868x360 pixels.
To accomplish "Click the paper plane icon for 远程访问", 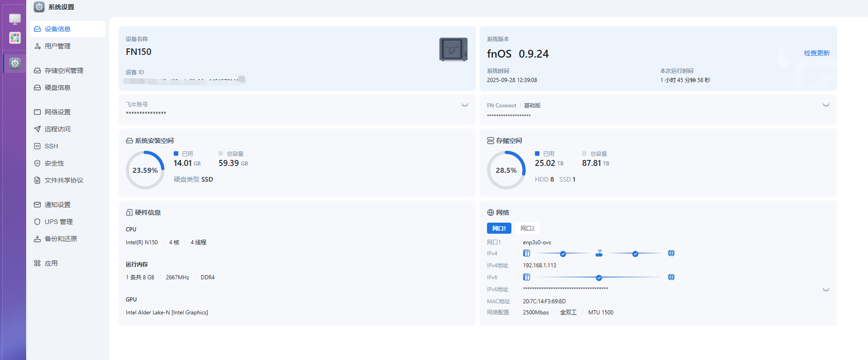I will [x=37, y=129].
